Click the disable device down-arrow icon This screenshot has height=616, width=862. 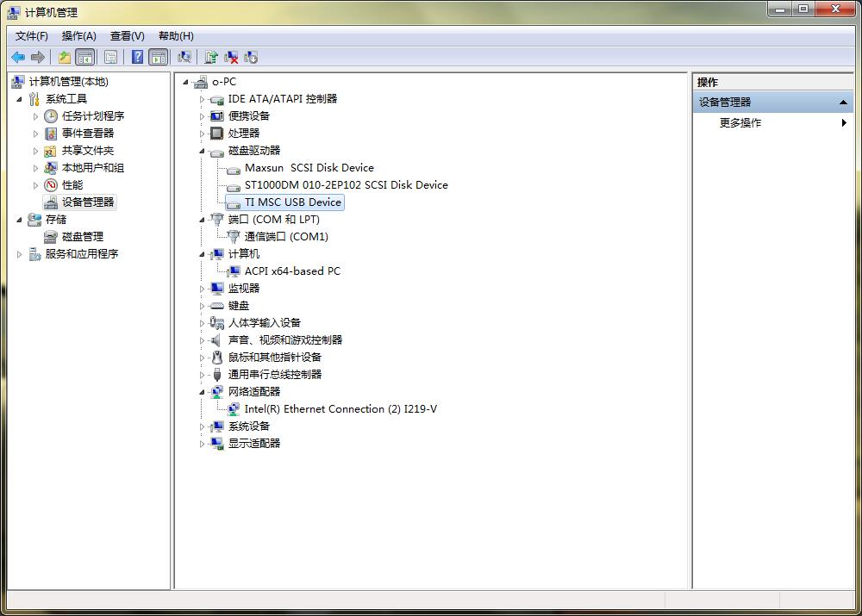coord(251,57)
